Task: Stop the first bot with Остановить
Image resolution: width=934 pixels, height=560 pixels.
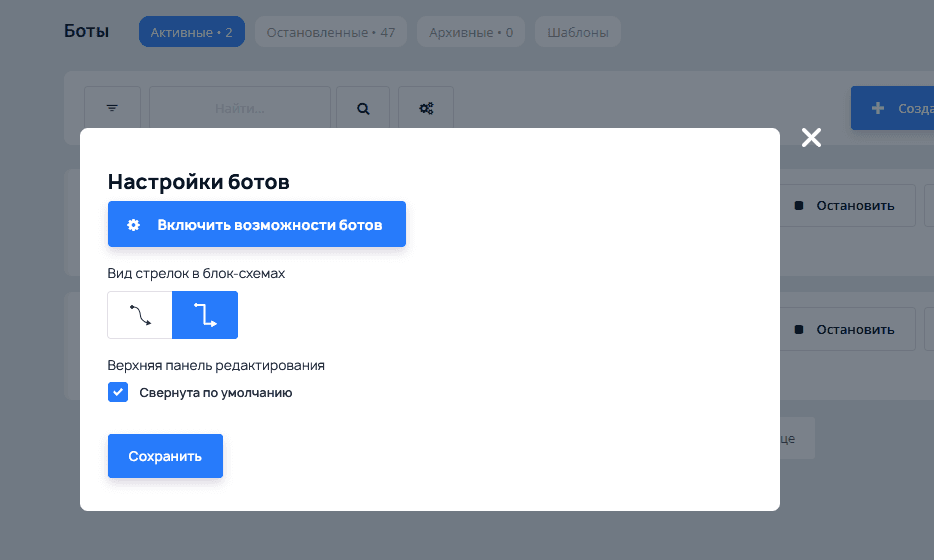Action: (844, 205)
